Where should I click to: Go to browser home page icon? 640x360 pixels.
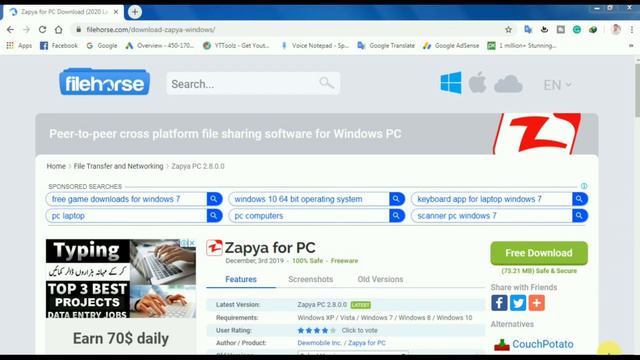pyautogui.click(x=59, y=29)
